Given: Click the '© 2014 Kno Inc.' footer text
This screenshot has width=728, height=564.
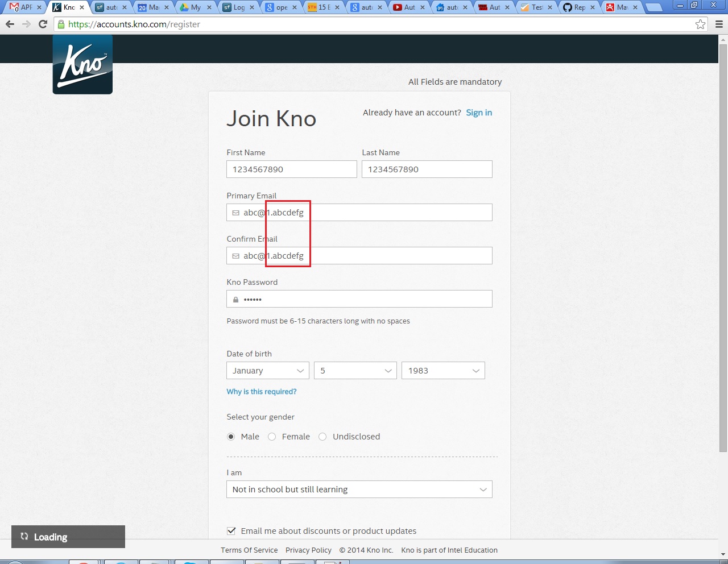Looking at the screenshot, I should coord(366,550).
